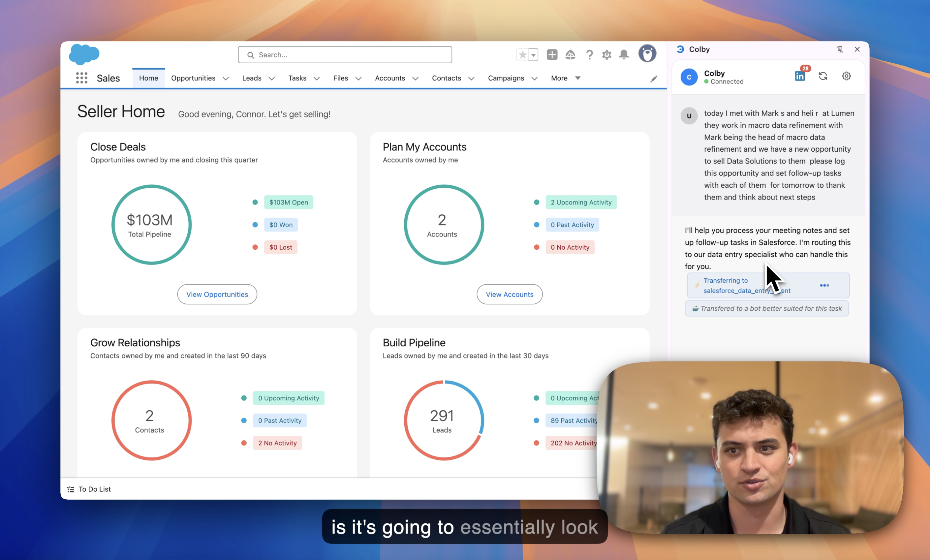Screen dimensions: 930x560
Task: Expand the Files tab chevron
Action: tap(358, 78)
